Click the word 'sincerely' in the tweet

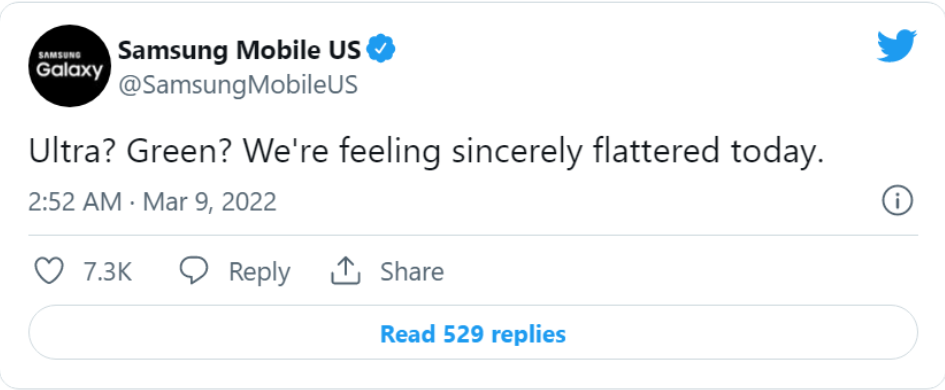517,154
